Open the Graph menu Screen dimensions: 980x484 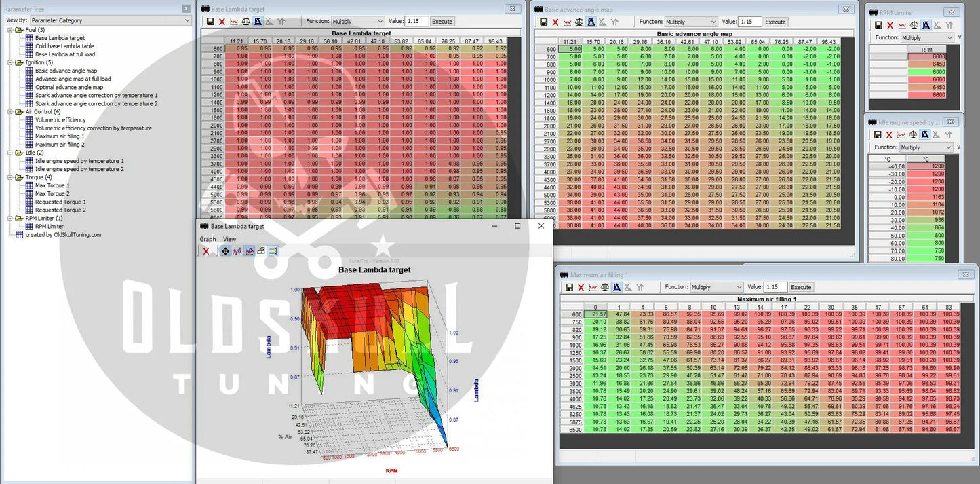(208, 239)
